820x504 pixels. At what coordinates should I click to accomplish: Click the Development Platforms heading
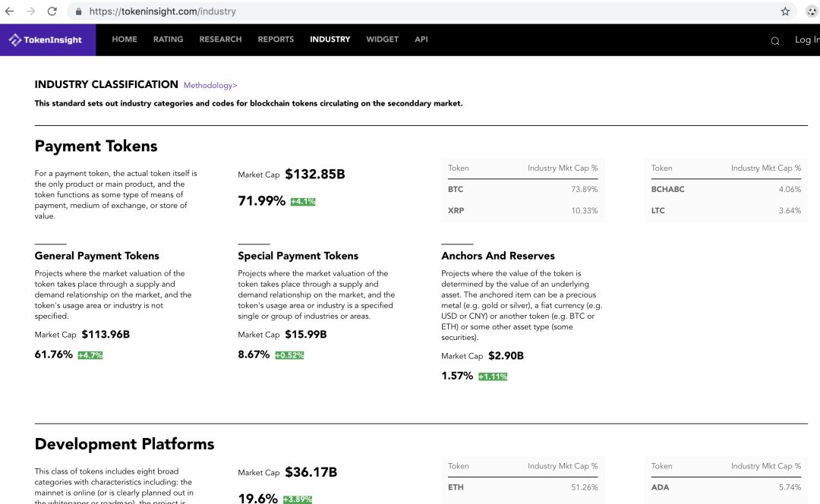pyautogui.click(x=125, y=444)
